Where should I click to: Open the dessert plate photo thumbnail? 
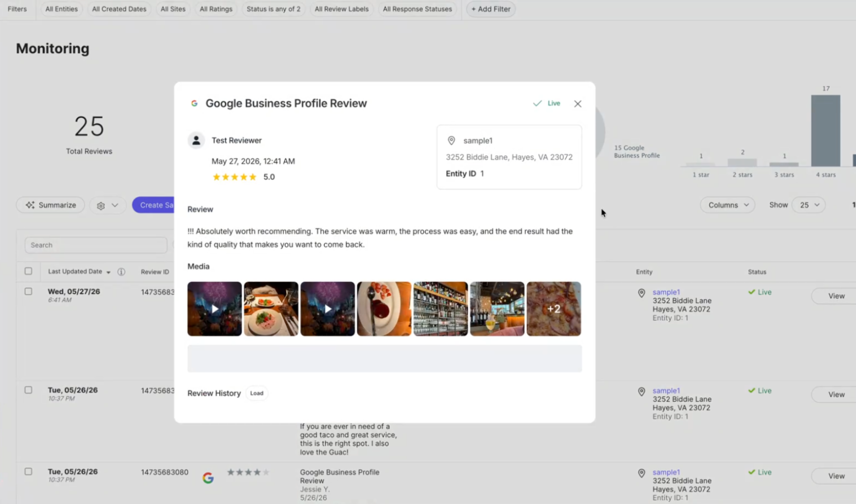coord(384,309)
